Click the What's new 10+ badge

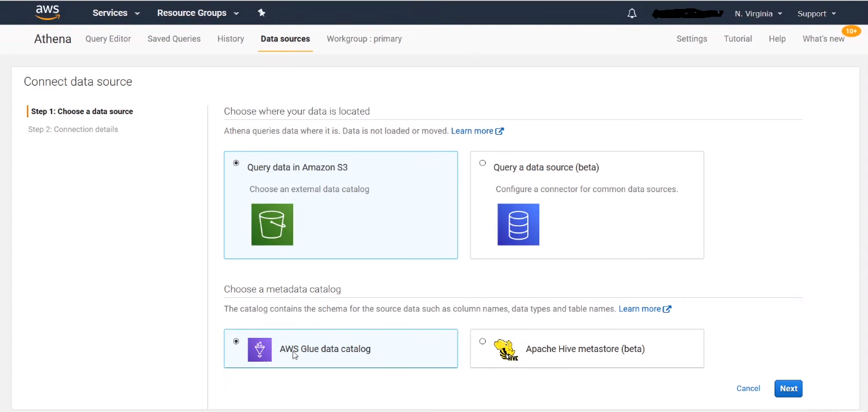[x=851, y=30]
